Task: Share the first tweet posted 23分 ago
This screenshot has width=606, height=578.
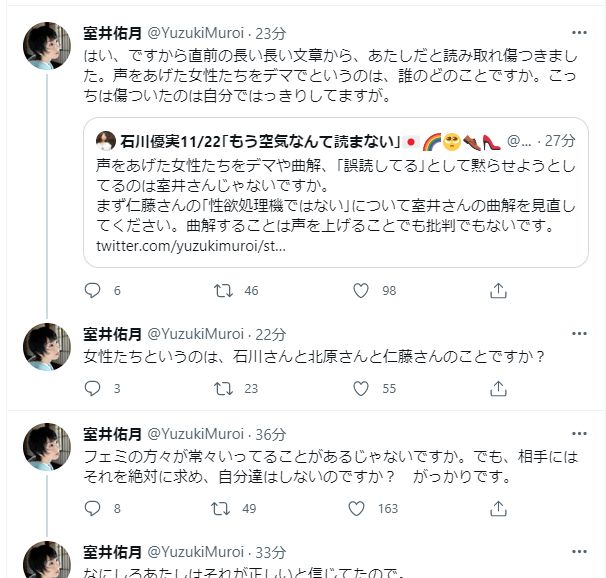Action: [497, 291]
